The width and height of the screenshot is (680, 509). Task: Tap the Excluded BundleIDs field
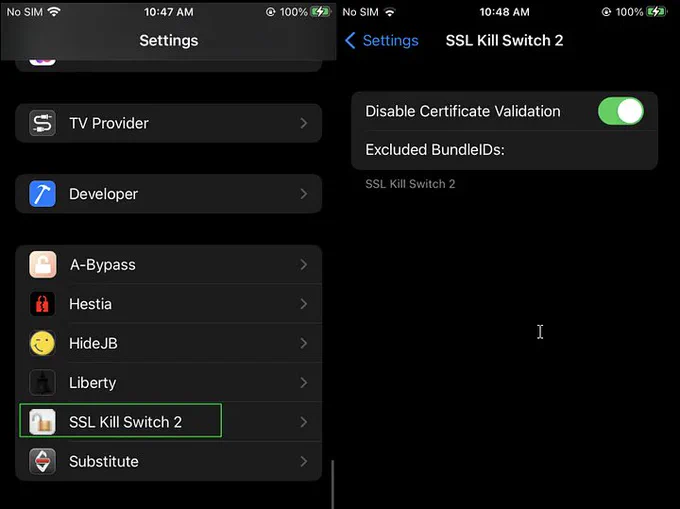[504, 150]
